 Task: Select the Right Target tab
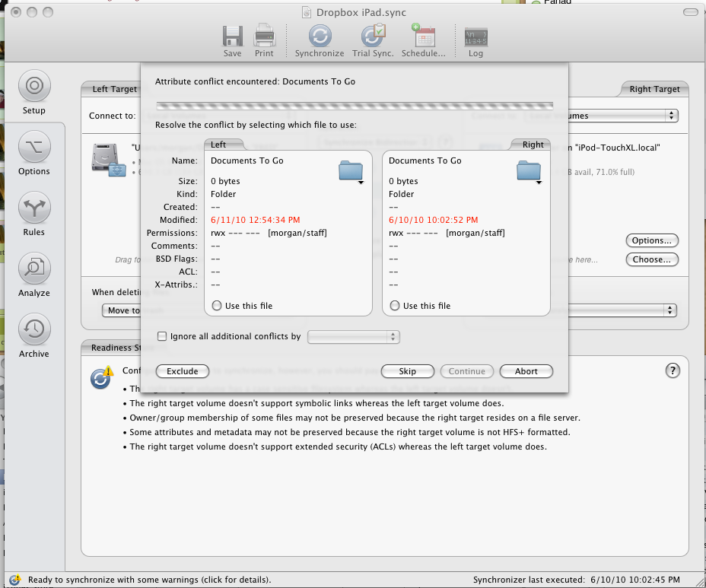[x=654, y=89]
